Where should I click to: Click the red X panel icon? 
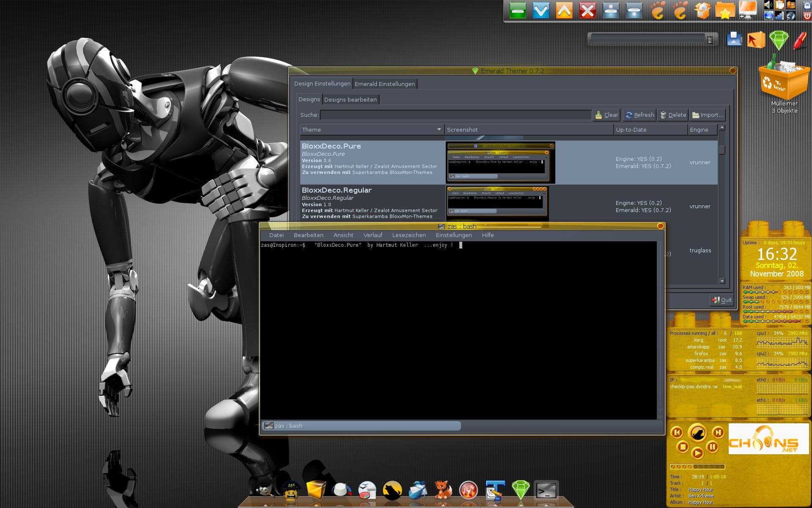(x=587, y=11)
